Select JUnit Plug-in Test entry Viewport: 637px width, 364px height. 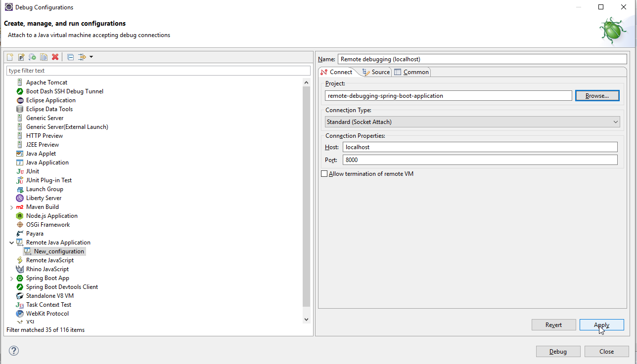pos(48,180)
